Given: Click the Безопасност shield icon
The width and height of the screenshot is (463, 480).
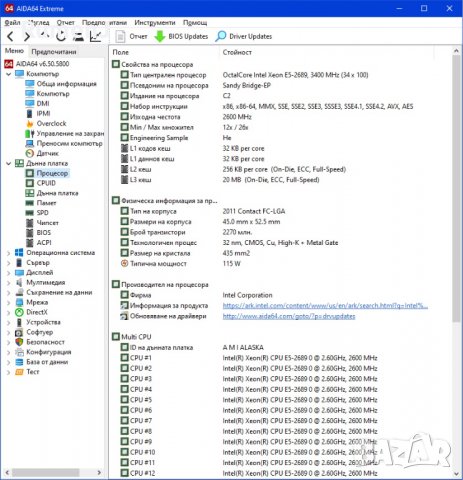Looking at the screenshot, I should (19, 342).
